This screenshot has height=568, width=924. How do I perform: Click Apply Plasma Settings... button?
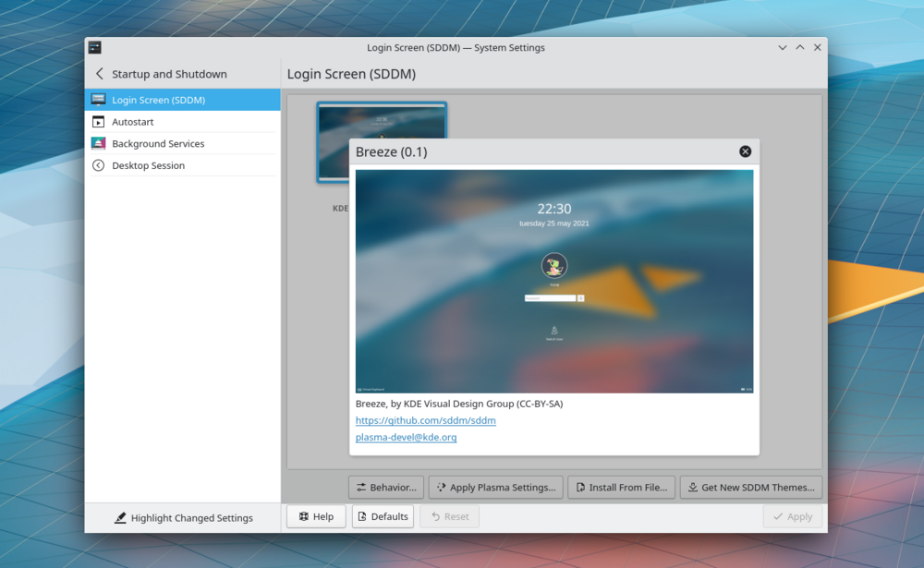[495, 488]
